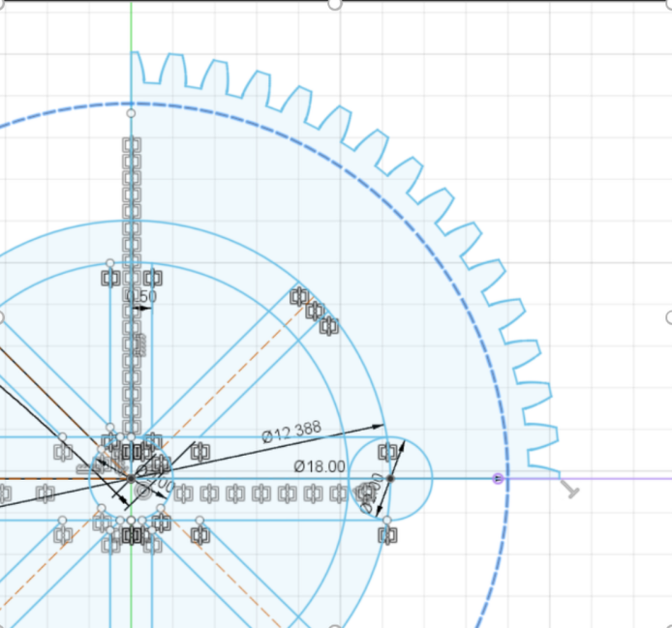Select the dark origin point at the hub center
The width and height of the screenshot is (672, 628).
coord(131,478)
